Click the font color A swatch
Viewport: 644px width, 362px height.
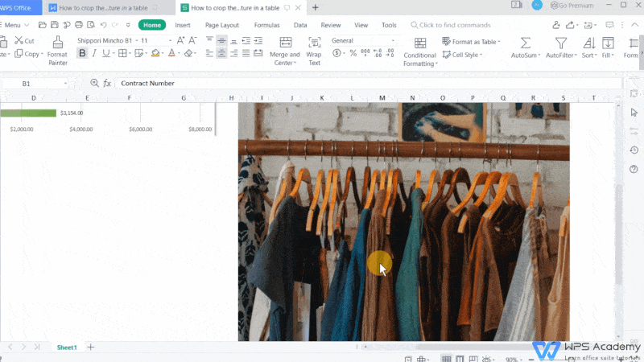172,54
